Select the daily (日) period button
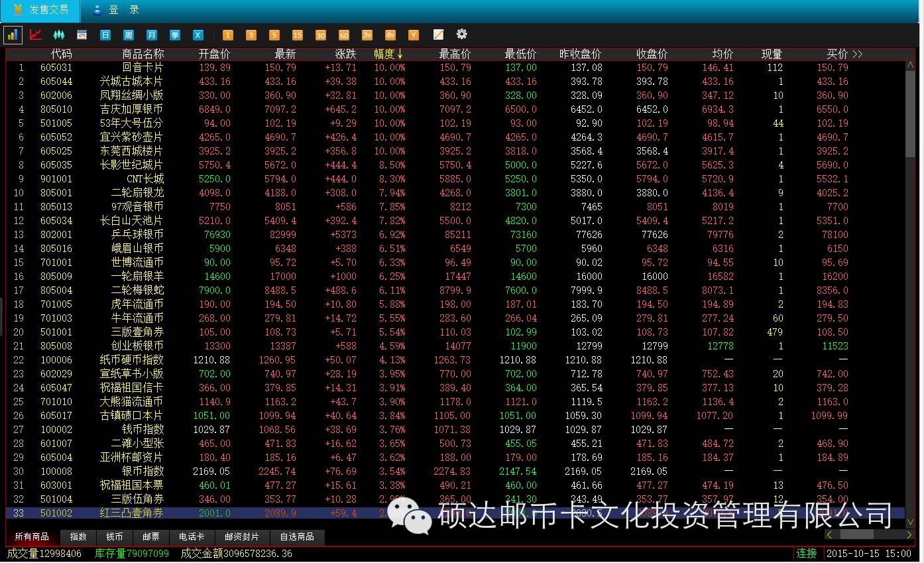This screenshot has height=563, width=924. pyautogui.click(x=105, y=35)
